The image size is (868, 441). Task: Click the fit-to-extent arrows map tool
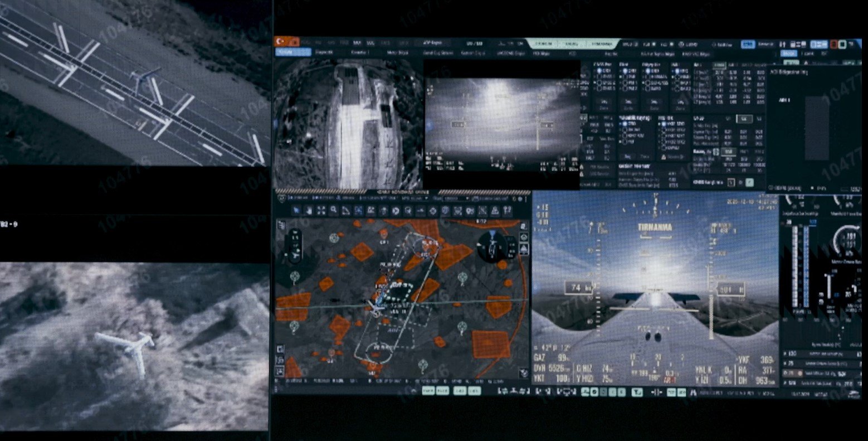click(x=321, y=211)
